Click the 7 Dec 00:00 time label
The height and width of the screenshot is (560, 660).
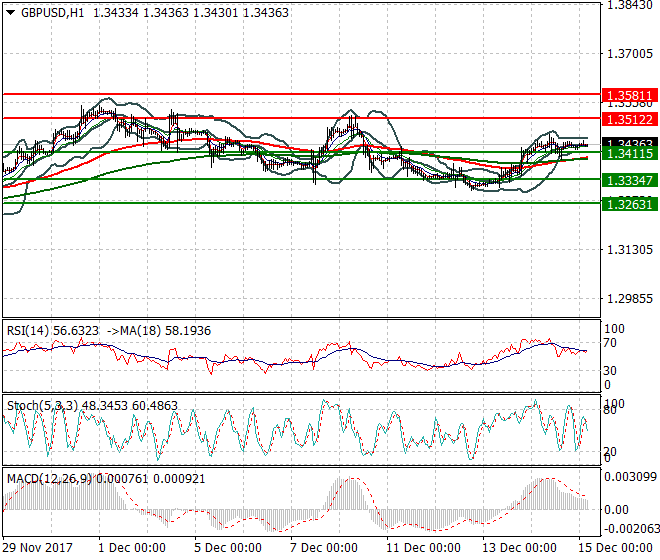coord(324,548)
